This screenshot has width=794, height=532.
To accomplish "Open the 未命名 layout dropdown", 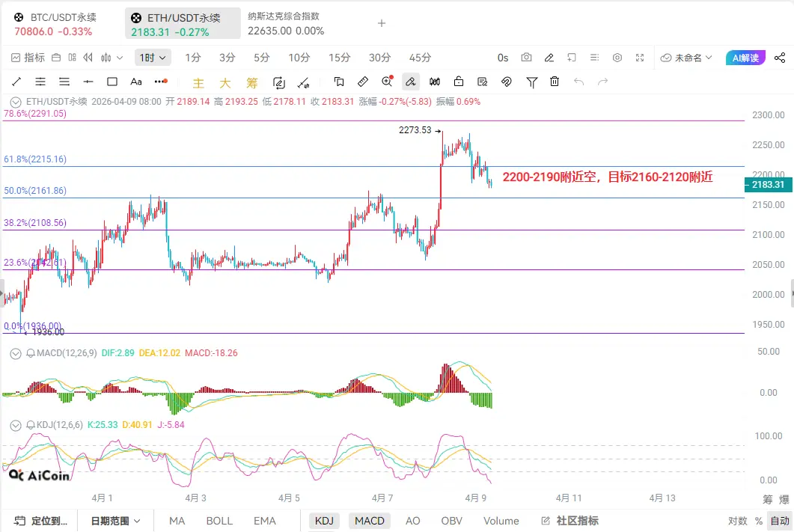I will [687, 58].
